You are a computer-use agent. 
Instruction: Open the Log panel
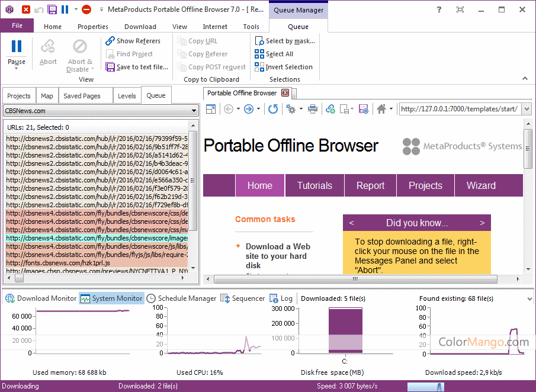pos(281,298)
